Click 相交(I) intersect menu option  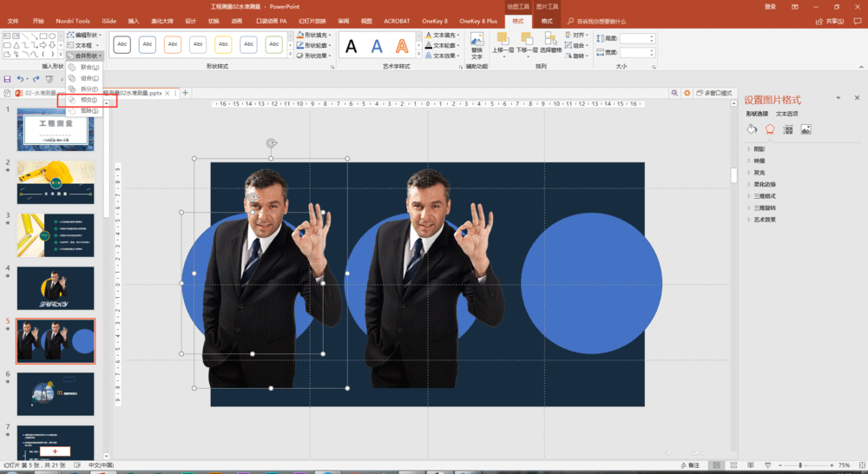[84, 100]
